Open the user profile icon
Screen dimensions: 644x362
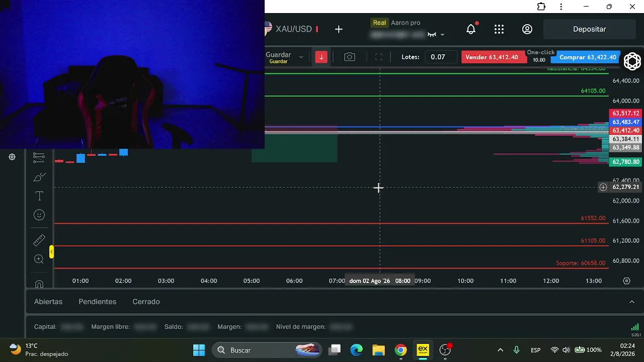(527, 29)
